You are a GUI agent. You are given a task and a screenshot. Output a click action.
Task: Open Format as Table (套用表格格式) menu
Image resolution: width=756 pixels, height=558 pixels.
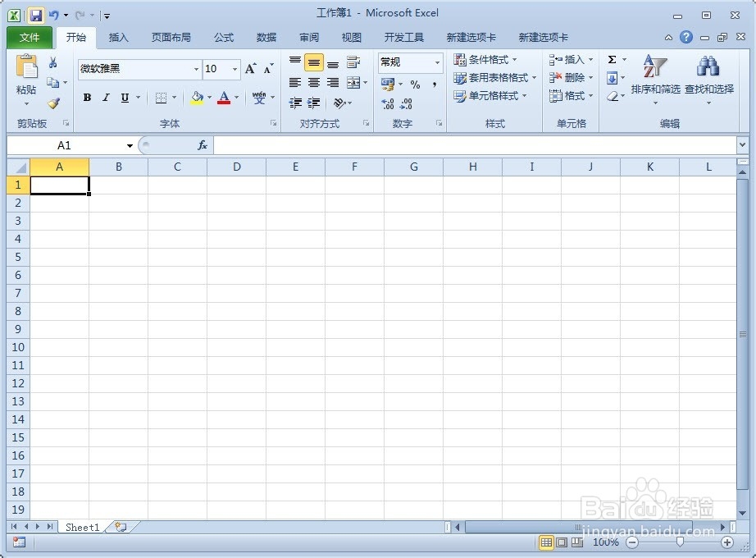(495, 78)
